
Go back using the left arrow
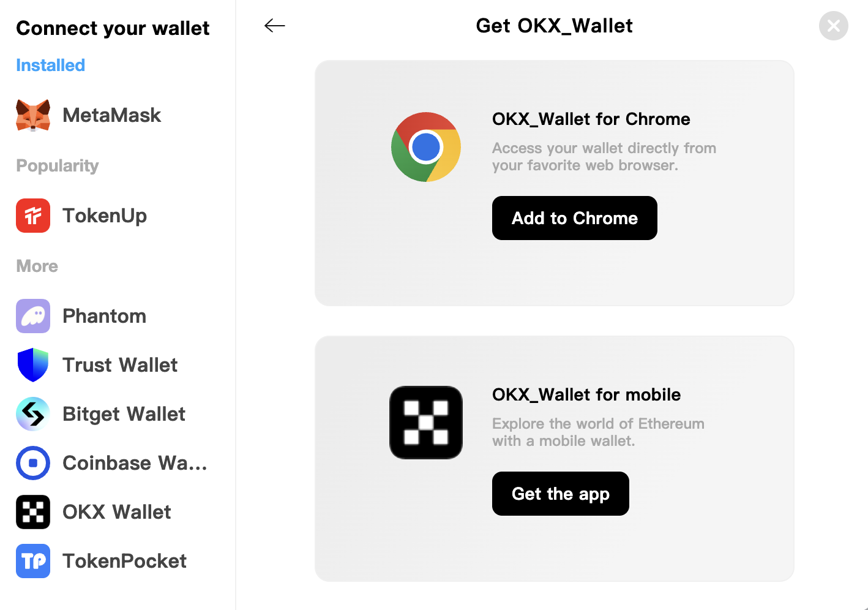[x=275, y=25]
